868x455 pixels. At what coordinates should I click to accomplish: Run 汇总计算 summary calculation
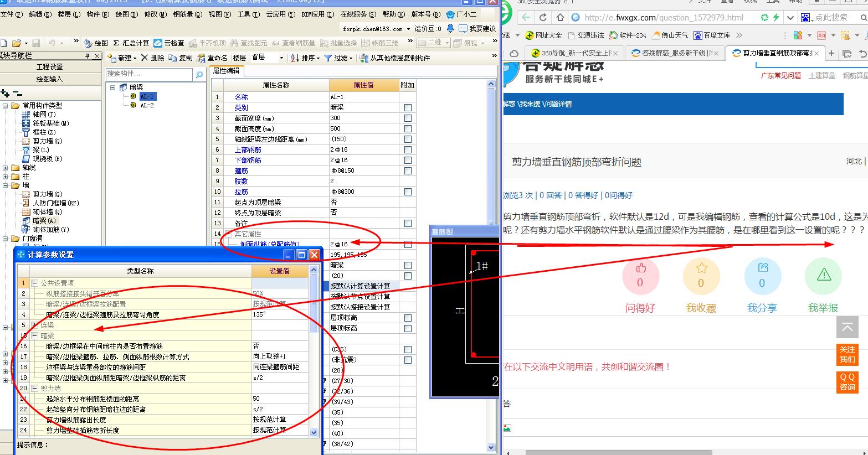click(131, 43)
